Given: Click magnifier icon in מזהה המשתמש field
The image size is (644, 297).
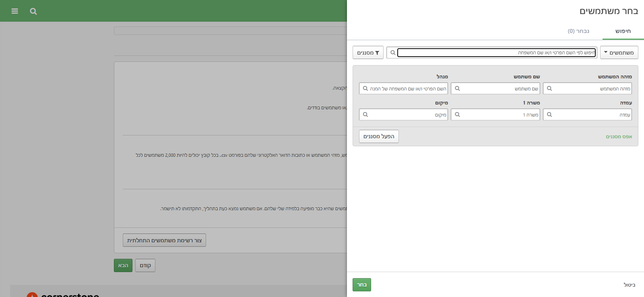Looking at the screenshot, I should click(549, 88).
